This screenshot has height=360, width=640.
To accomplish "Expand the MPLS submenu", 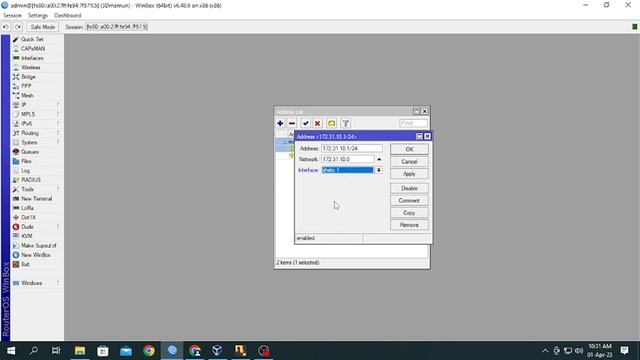I will coord(28,114).
